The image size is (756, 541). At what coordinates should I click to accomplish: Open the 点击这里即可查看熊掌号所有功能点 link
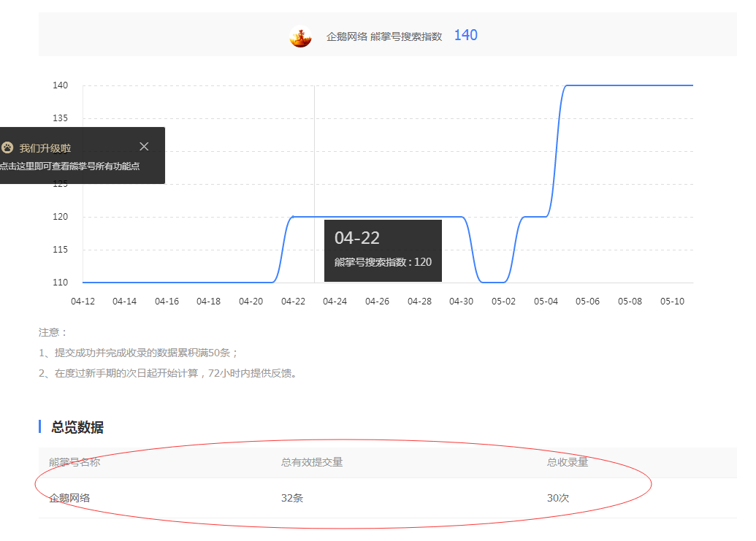[70, 166]
